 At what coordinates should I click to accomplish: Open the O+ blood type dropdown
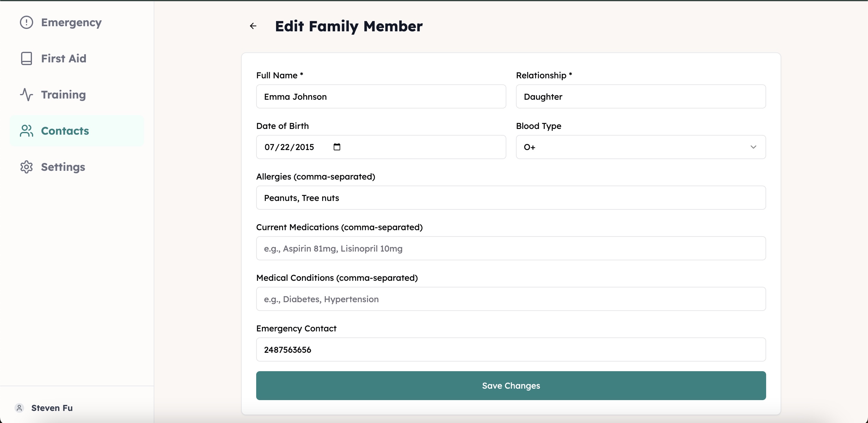pyautogui.click(x=640, y=147)
